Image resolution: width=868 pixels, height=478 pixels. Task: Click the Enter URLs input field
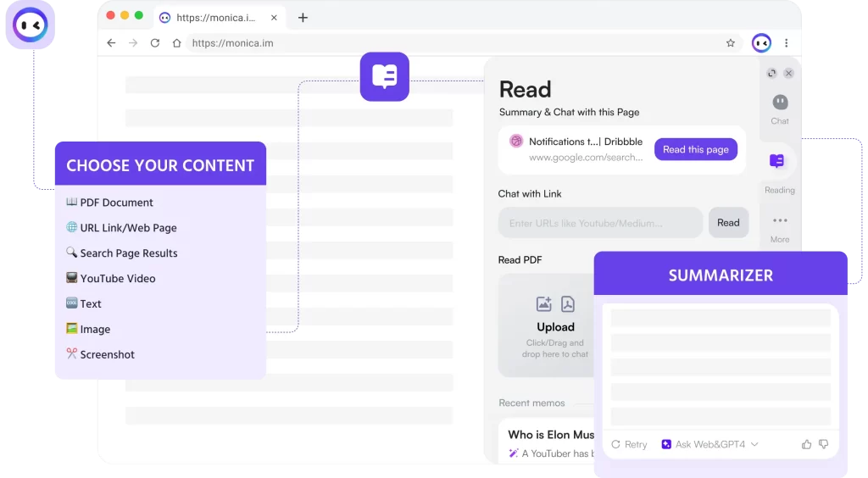coord(600,223)
